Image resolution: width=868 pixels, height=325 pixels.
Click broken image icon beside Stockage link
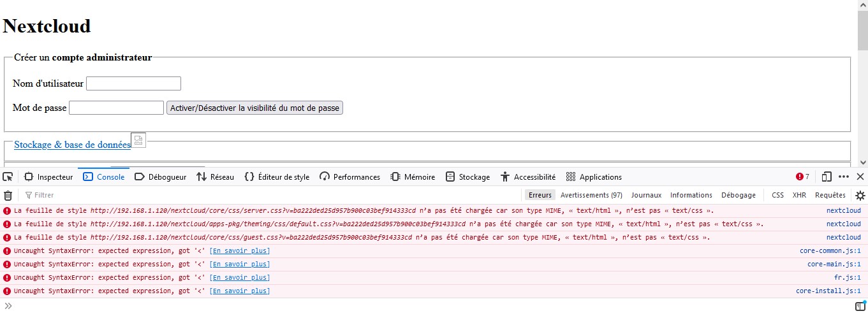click(x=138, y=140)
